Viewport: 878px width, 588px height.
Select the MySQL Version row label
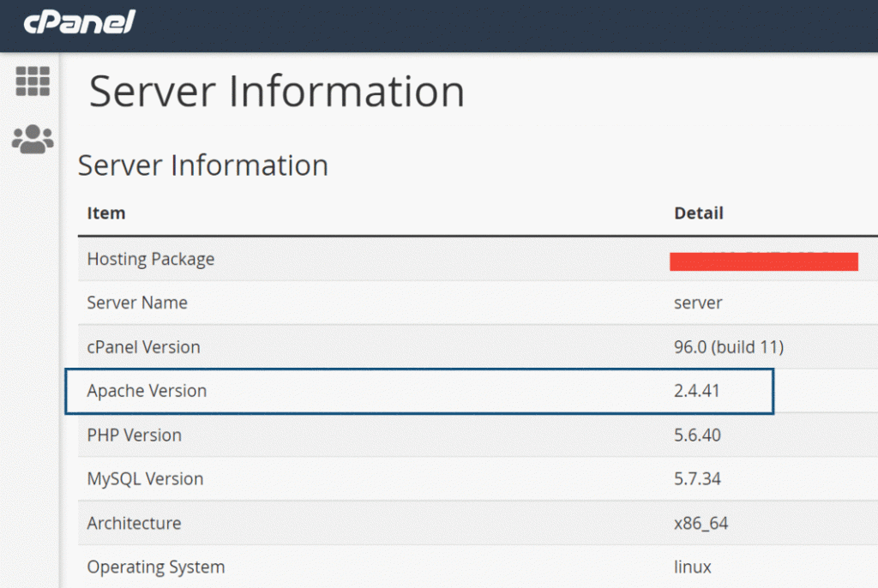pos(145,479)
